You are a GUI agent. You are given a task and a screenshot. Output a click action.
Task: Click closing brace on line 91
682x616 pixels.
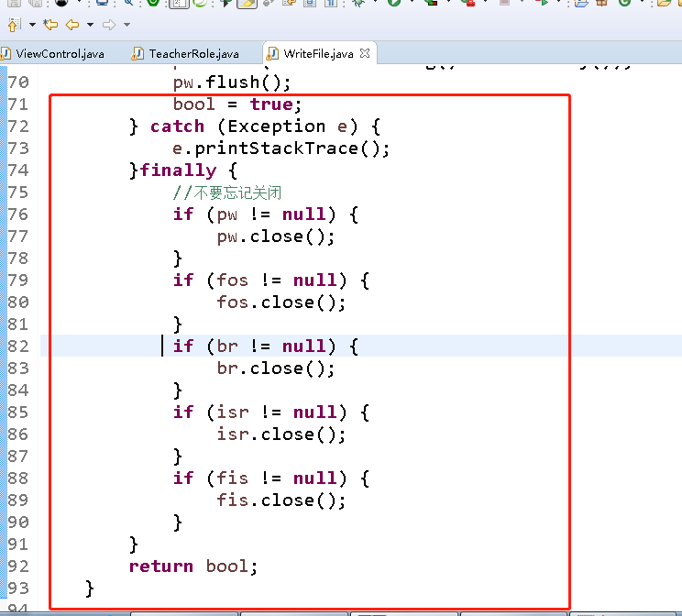coord(134,544)
